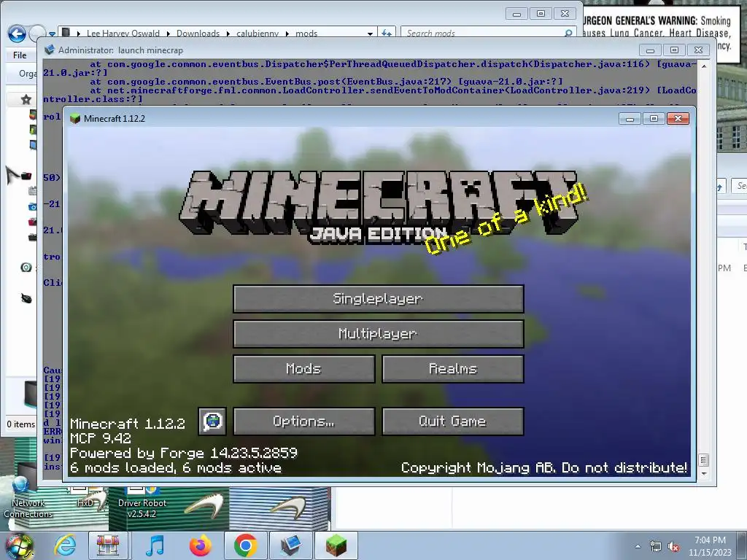747x560 pixels.
Task: Open the pinned app beside Internet Explorer
Action: 108,545
